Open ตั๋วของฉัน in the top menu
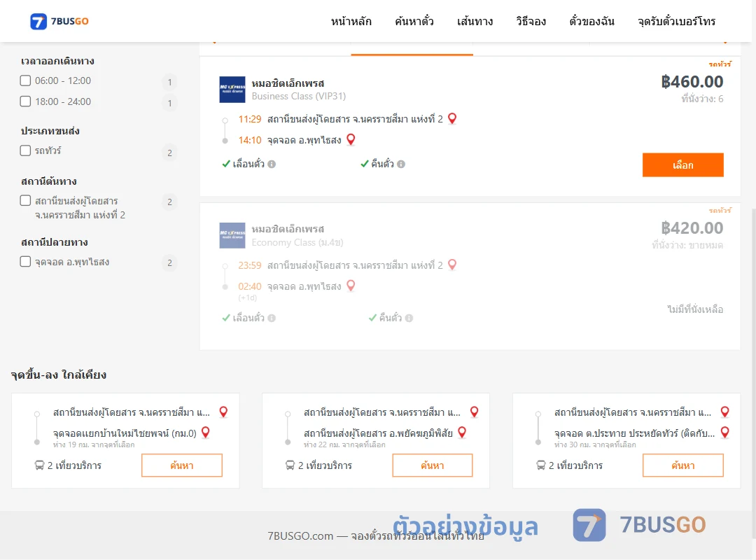The height and width of the screenshot is (560, 756). tap(591, 21)
